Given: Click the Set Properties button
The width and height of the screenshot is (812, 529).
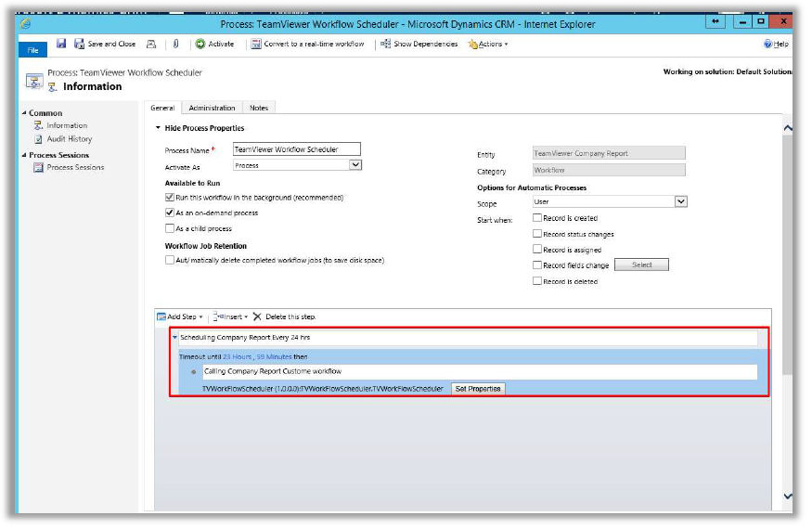Looking at the screenshot, I should pos(478,389).
